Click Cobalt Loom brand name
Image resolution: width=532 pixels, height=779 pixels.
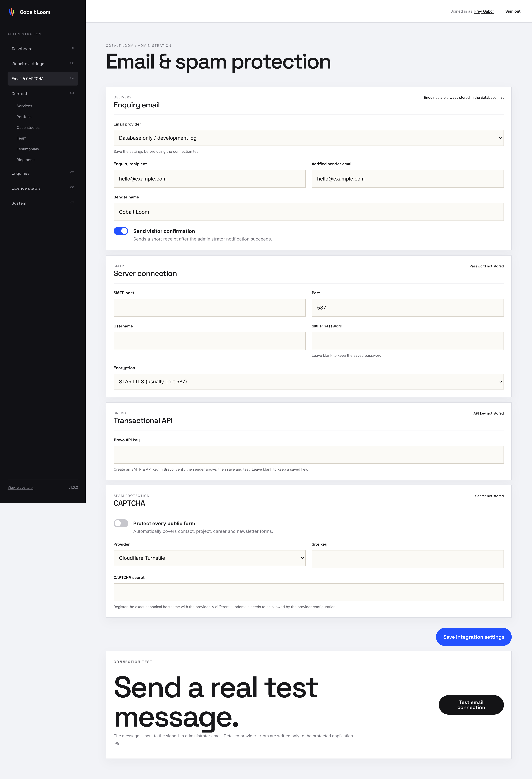pyautogui.click(x=35, y=12)
